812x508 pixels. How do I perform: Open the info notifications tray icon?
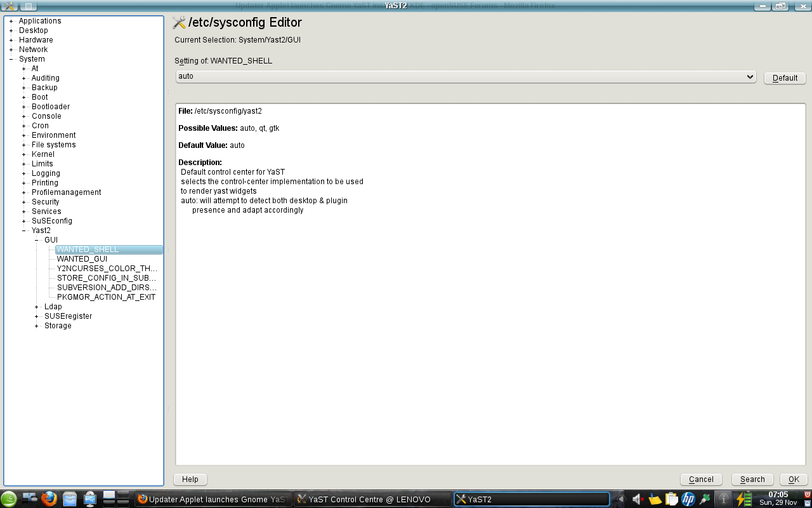723,500
